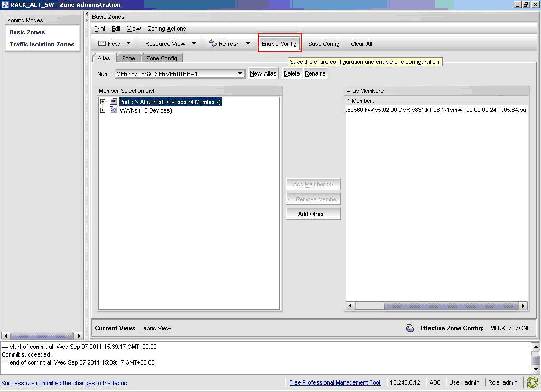This screenshot has height=392, width=541.
Task: Click the Add Other button
Action: (x=313, y=214)
